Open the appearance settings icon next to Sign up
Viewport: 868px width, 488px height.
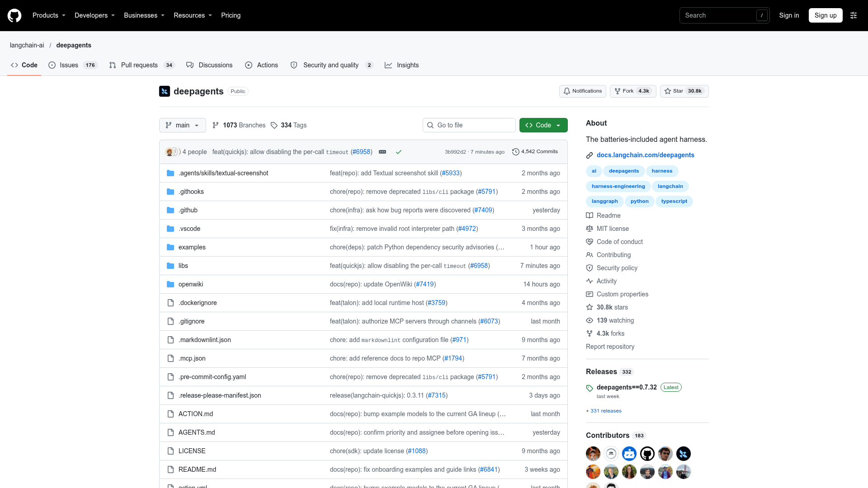(854, 15)
